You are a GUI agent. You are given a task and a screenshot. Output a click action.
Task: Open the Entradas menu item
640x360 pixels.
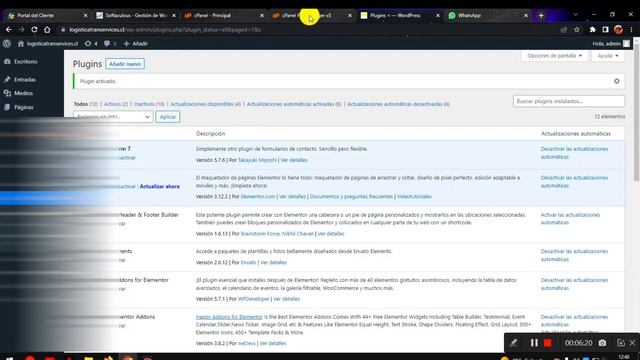pyautogui.click(x=24, y=80)
